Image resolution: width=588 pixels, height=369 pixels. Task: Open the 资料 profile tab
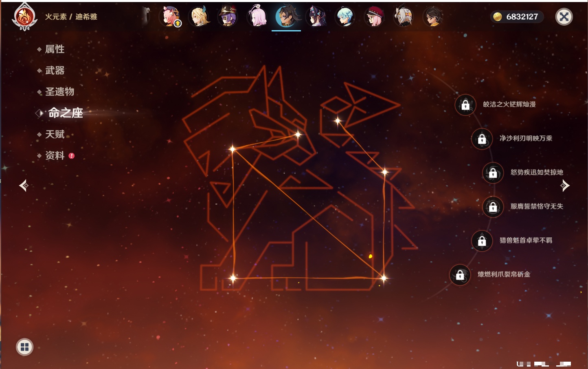55,155
